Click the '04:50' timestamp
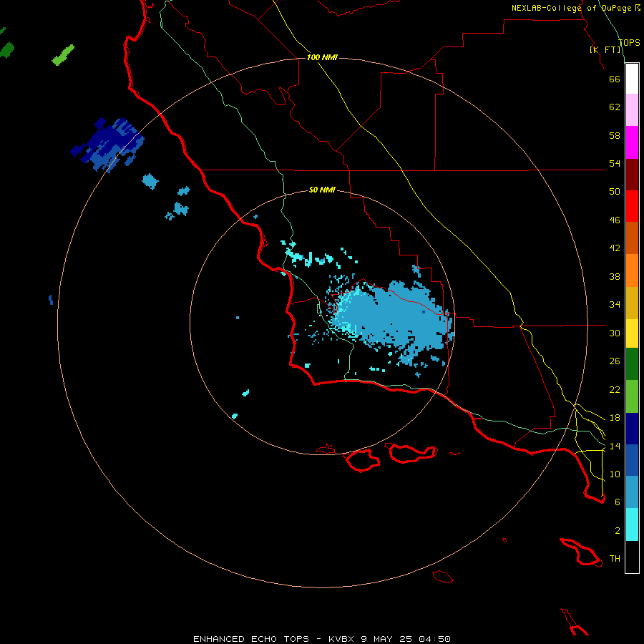Screen dimensions: 644x644 (434, 639)
